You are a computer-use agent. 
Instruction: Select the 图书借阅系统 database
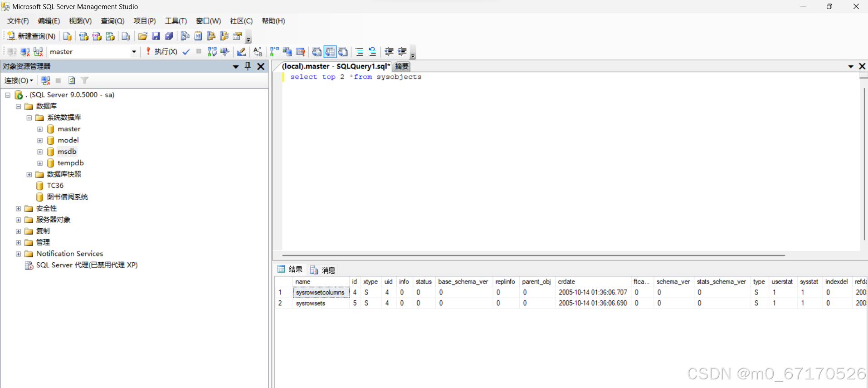coord(67,197)
